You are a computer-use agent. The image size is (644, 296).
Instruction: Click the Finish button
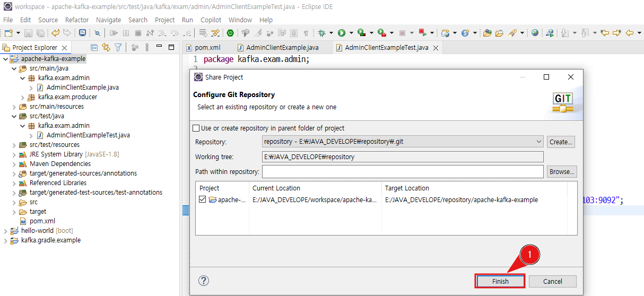tap(500, 281)
